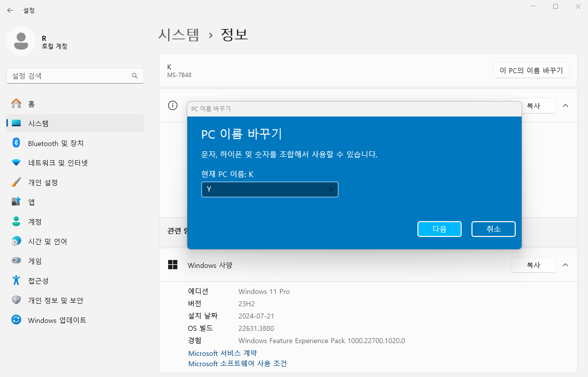This screenshot has height=377, width=588.
Task: Click install date 2024-07-21
Action: click(x=256, y=316)
